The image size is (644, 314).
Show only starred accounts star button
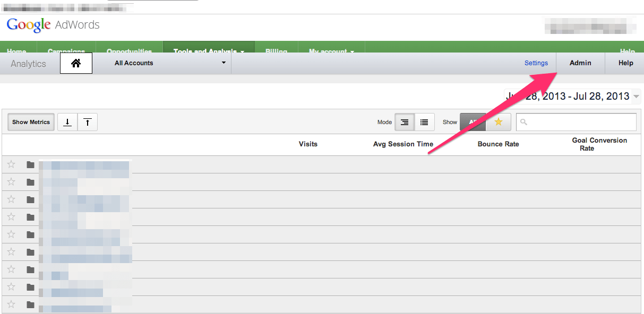tap(498, 122)
